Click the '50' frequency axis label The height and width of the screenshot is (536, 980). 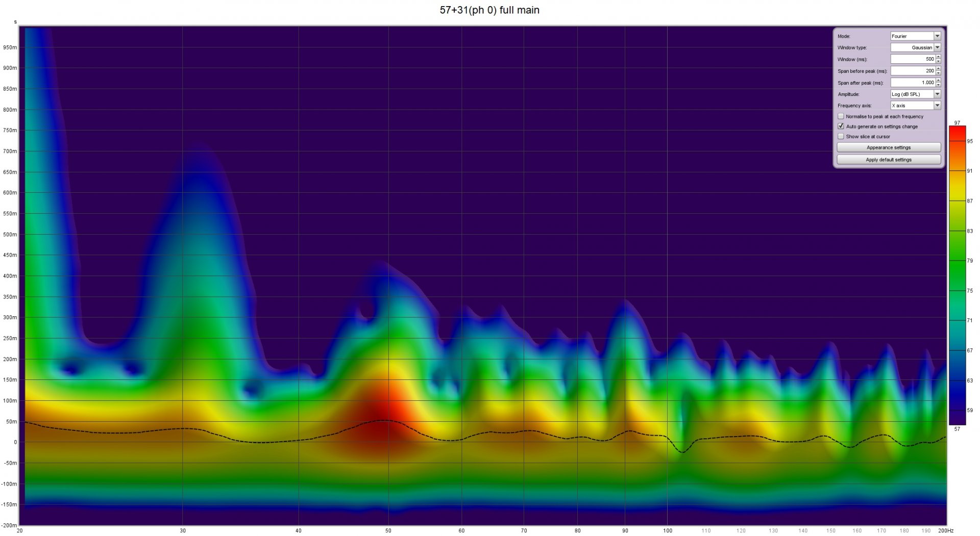click(388, 531)
